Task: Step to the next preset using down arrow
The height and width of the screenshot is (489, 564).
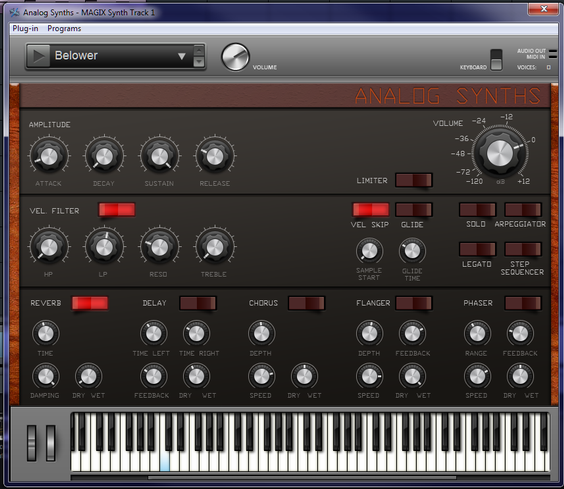Action: (199, 62)
